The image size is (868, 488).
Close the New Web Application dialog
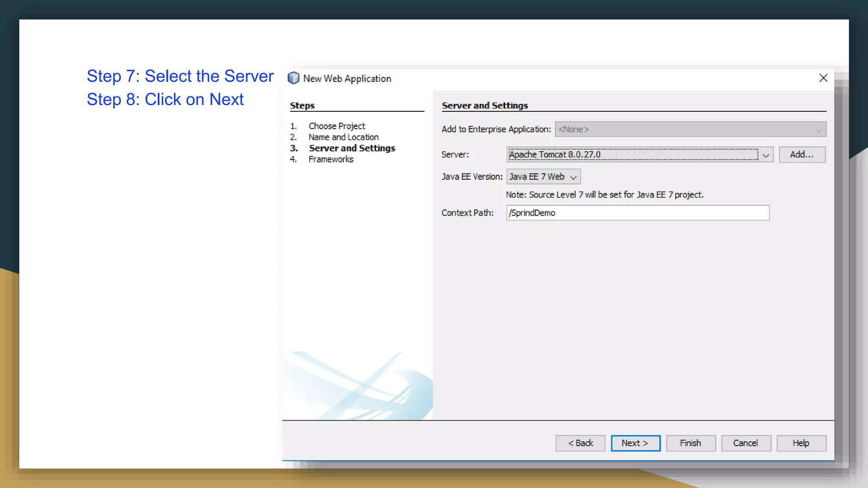coord(823,78)
